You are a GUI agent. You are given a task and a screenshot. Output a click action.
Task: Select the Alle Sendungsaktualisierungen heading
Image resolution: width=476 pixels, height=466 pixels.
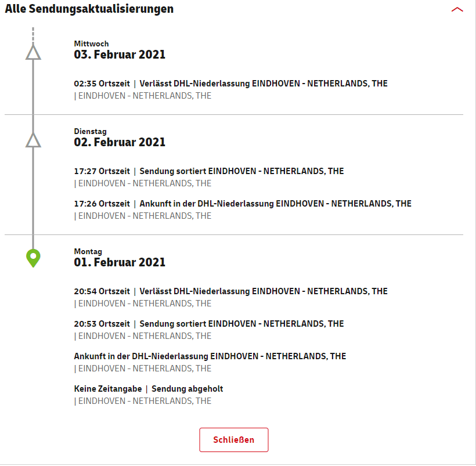pos(89,9)
